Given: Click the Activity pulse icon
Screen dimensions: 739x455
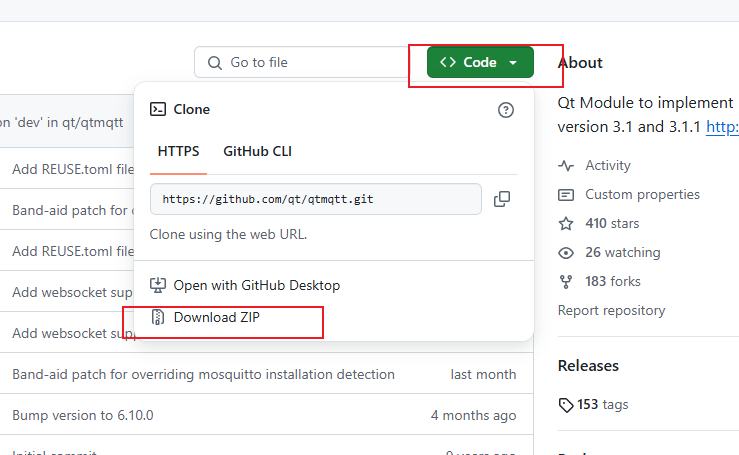Looking at the screenshot, I should tap(566, 165).
